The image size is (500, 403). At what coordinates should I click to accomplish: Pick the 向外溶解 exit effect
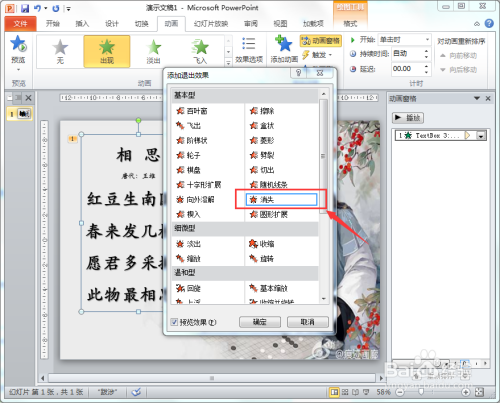[195, 200]
